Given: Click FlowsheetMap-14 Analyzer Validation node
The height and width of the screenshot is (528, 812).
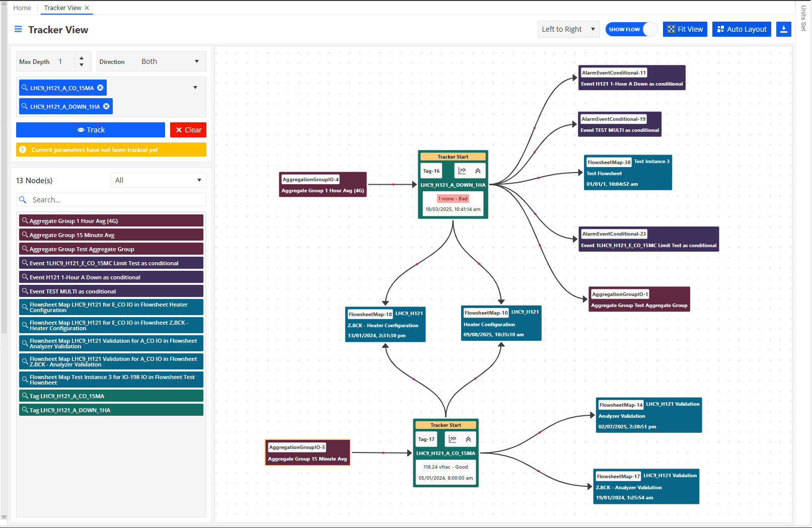Looking at the screenshot, I should pos(649,415).
